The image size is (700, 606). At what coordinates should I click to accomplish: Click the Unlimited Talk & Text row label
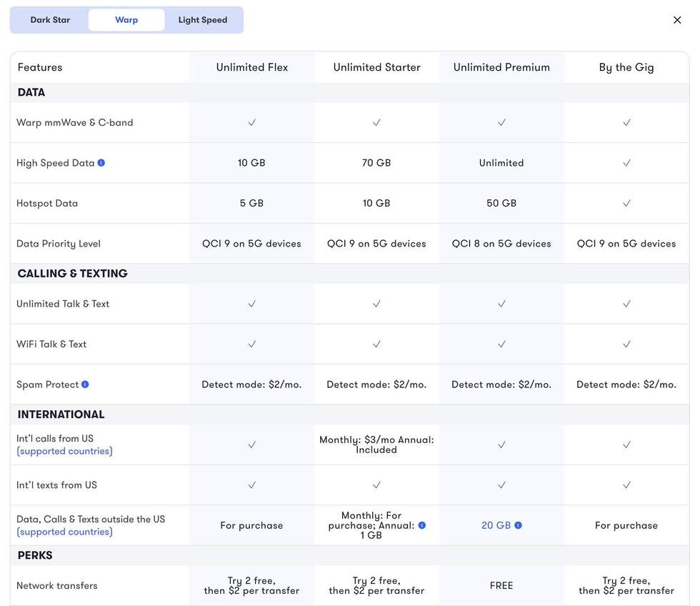pyautogui.click(x=63, y=304)
